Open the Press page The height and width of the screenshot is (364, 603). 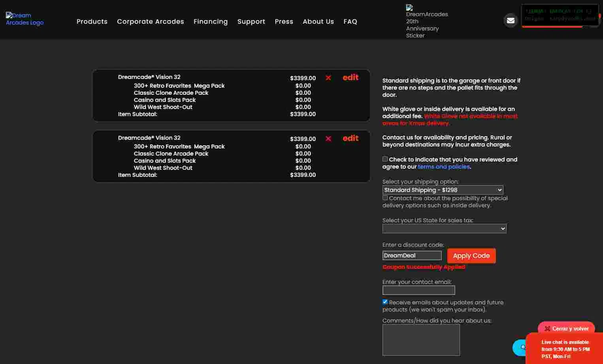tap(284, 21)
